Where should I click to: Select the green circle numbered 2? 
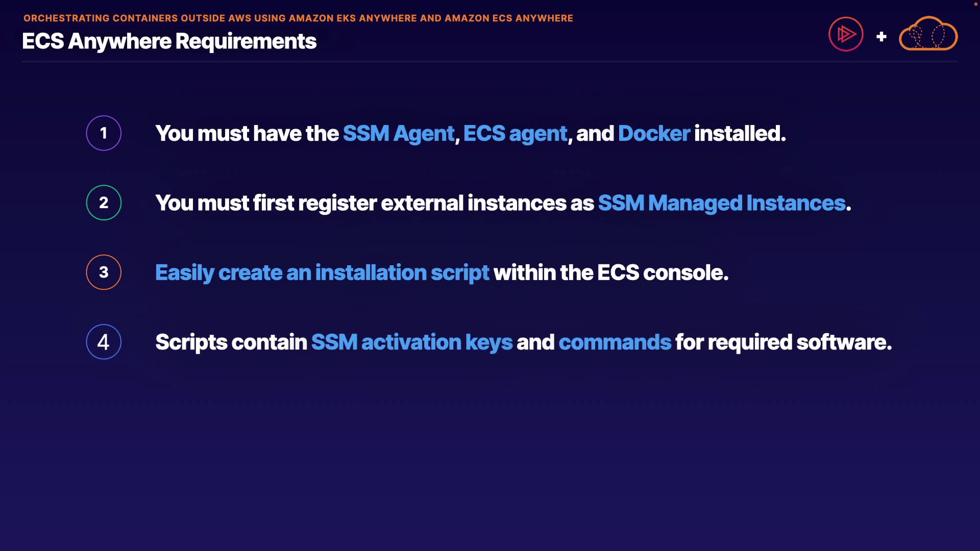click(104, 203)
